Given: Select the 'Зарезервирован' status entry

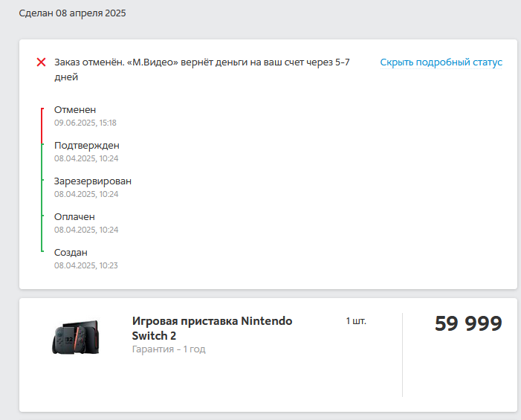Looking at the screenshot, I should pyautogui.click(x=93, y=181).
